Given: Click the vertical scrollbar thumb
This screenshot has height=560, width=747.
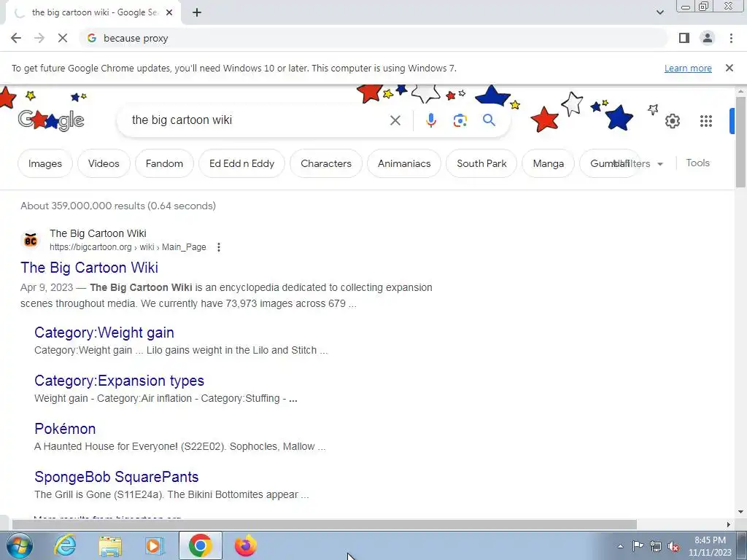Looking at the screenshot, I should coord(740,142).
